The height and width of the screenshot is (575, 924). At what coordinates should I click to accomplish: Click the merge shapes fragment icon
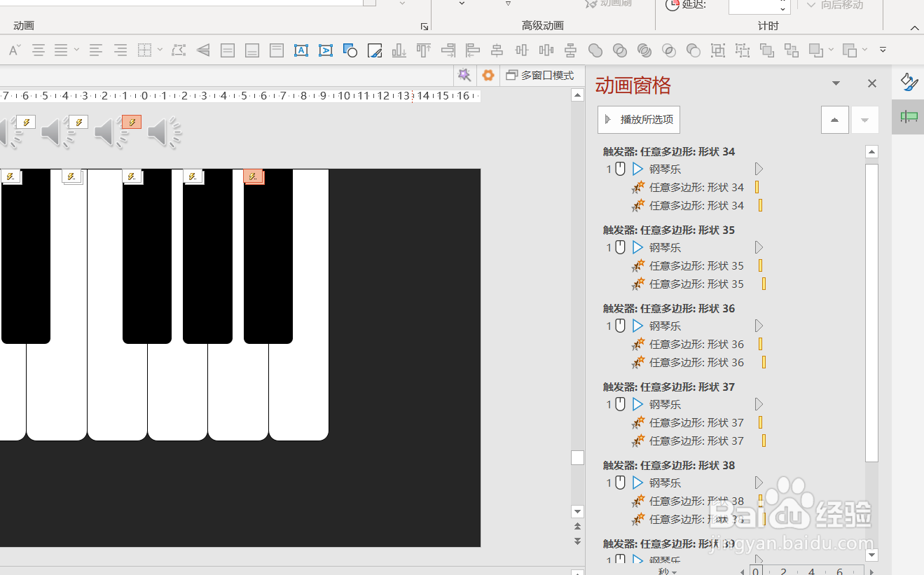644,50
